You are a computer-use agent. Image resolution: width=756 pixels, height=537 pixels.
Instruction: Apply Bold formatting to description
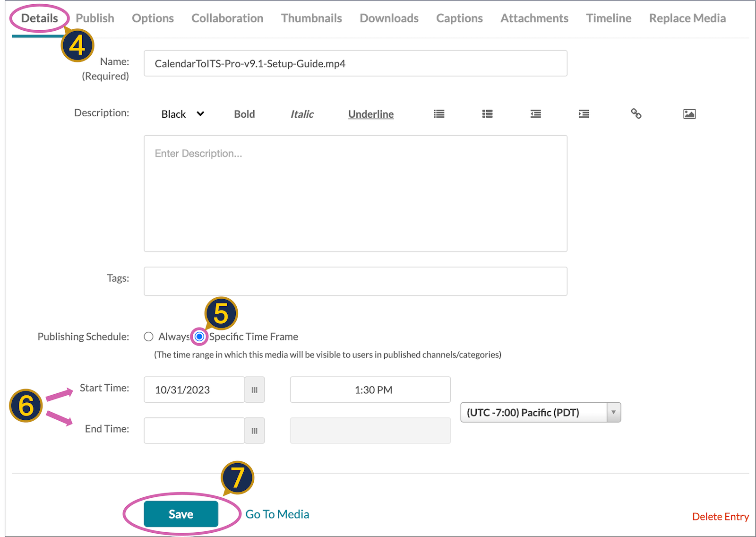tap(244, 114)
